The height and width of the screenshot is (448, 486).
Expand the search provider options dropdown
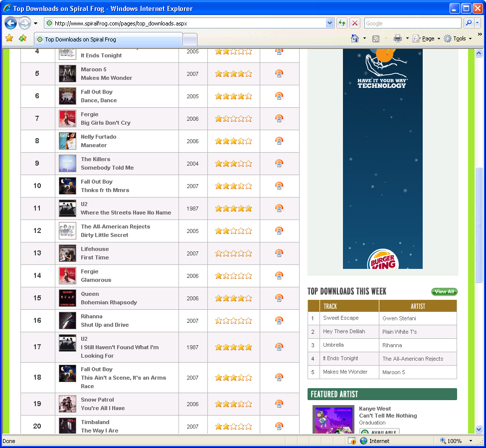(x=478, y=23)
